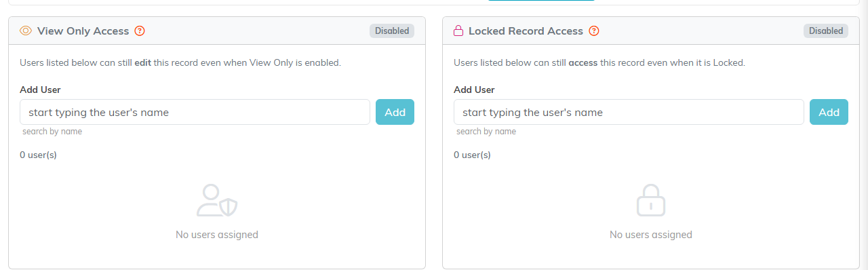Click the '0 user(s)' count in Locked Record panel
Viewport: 868px width, 270px height.
472,155
